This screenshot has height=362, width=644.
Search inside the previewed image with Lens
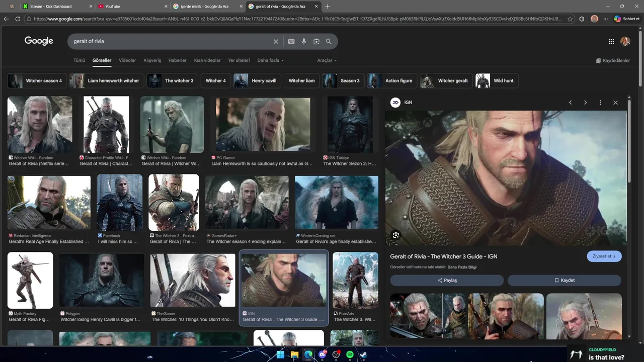pos(396,235)
